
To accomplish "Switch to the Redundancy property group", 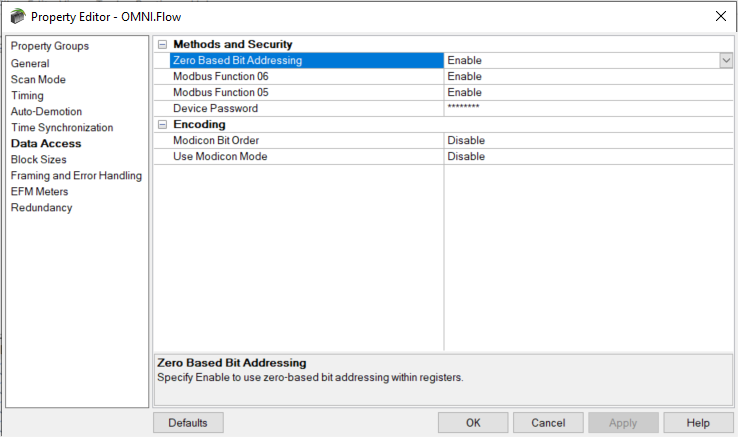I will coord(41,208).
